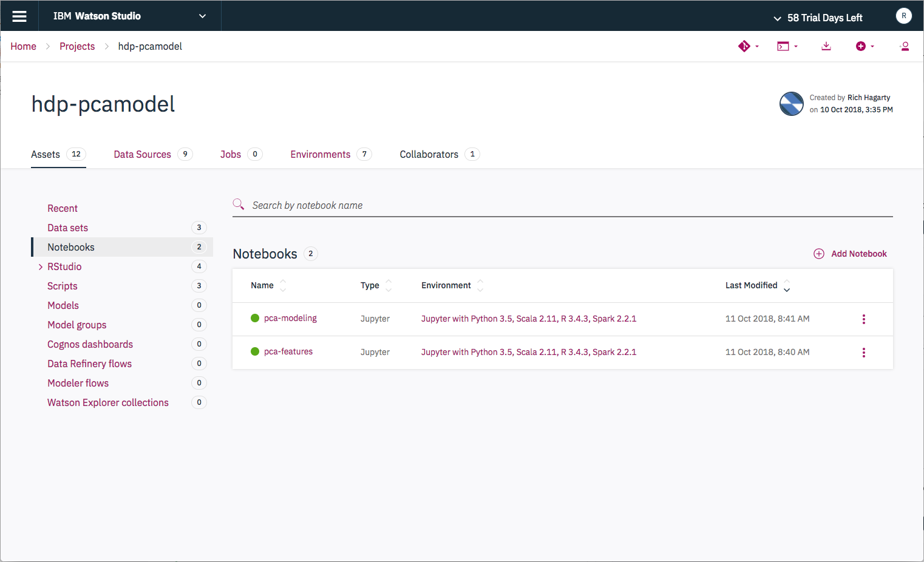The width and height of the screenshot is (924, 562).
Task: Click the 11 Oct 2018, 8:41 AM timestamp
Action: [x=767, y=319]
